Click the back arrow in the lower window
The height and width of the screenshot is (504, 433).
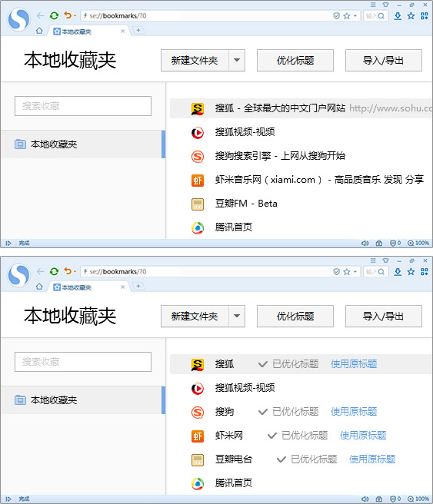click(40, 271)
